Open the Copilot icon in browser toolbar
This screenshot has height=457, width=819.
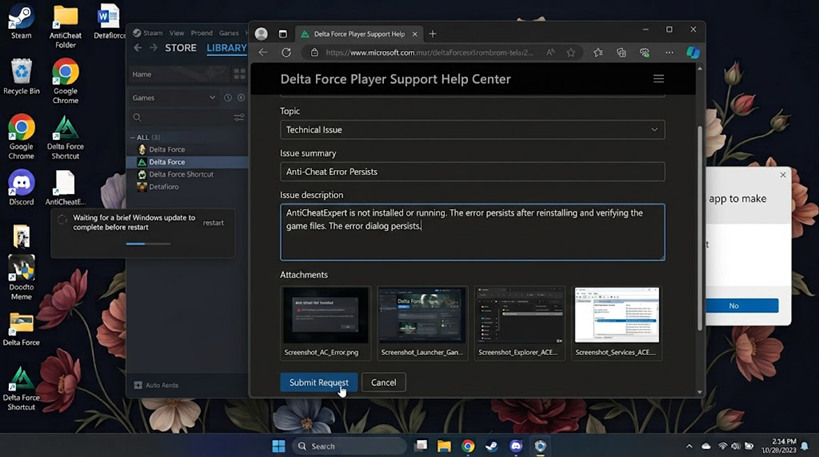(x=693, y=52)
